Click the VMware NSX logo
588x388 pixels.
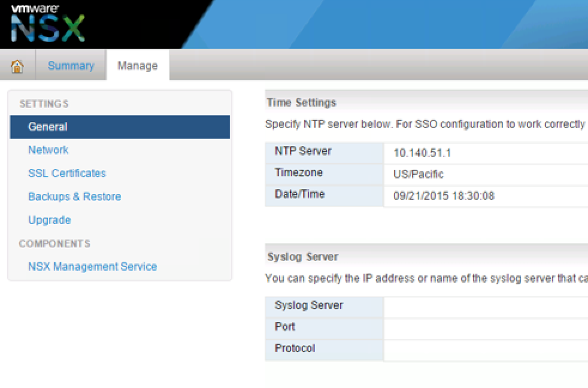(48, 24)
